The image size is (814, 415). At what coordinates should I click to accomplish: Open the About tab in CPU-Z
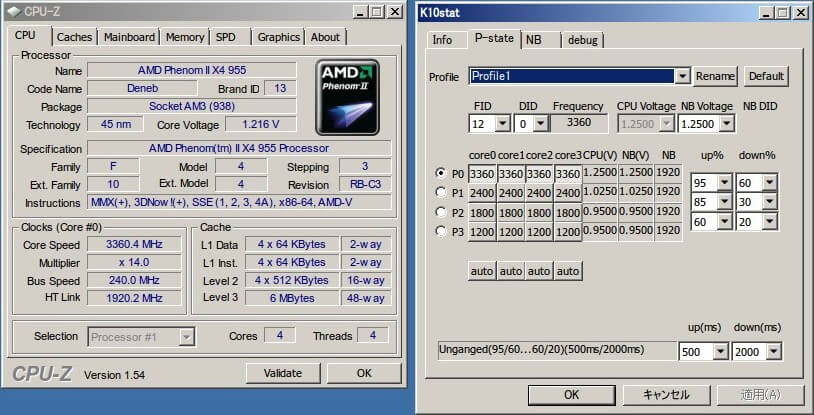click(x=325, y=37)
